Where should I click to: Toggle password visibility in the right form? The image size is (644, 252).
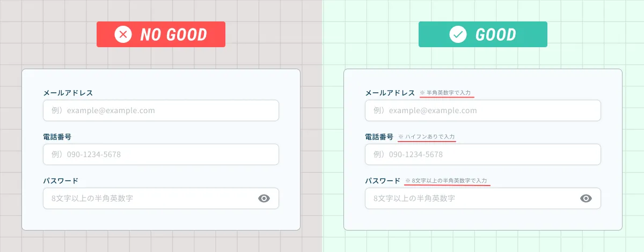[586, 198]
